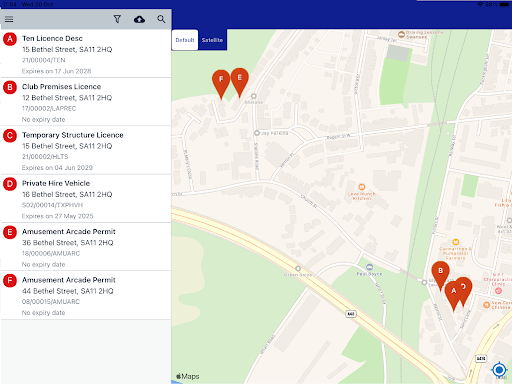Open the hamburger menu
Image resolution: width=512 pixels, height=384 pixels.
(9, 19)
